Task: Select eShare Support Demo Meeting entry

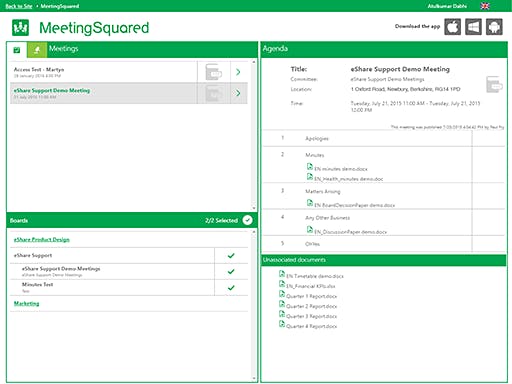Action: (x=104, y=93)
